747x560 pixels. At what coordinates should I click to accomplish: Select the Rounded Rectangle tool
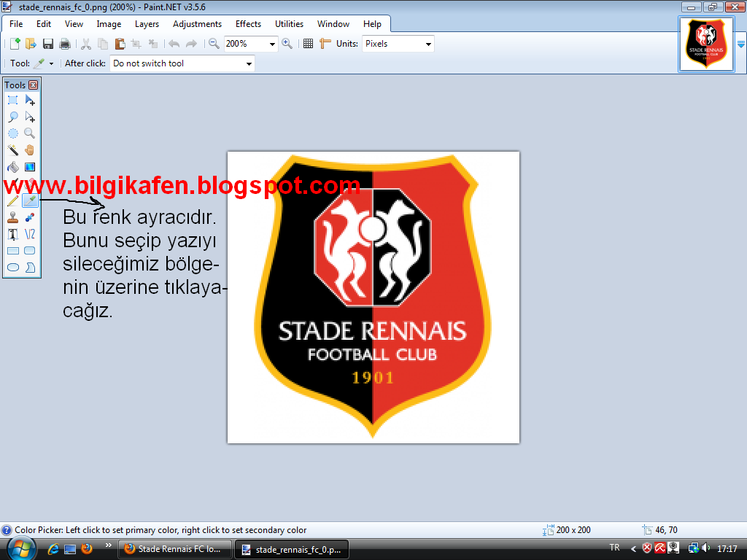coord(30,251)
